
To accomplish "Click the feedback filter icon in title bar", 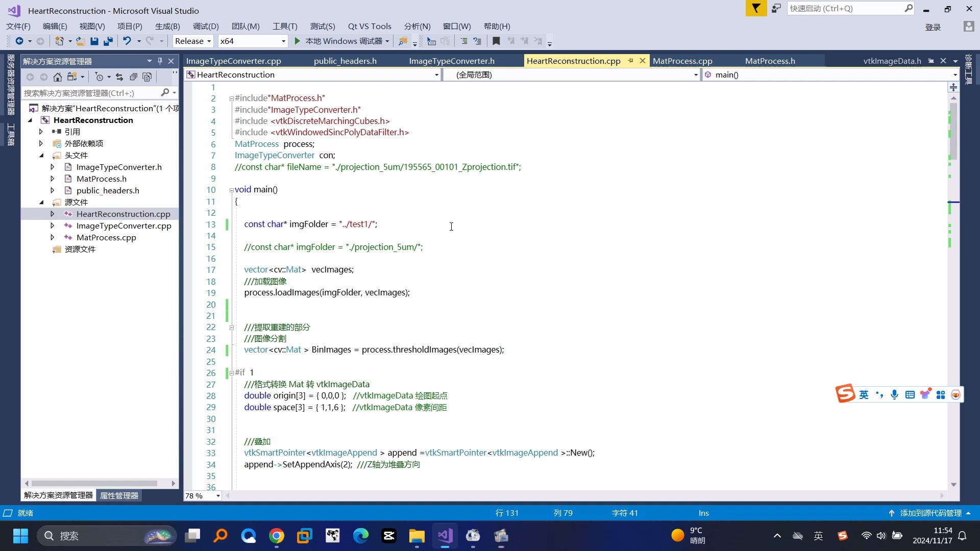I will coord(756,8).
